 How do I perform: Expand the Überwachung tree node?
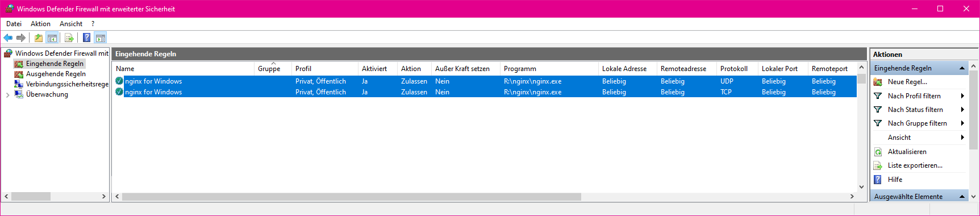point(7,95)
